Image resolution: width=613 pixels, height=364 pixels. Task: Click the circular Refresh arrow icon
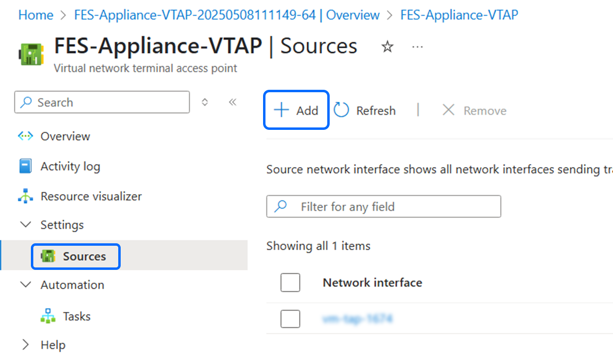click(x=342, y=110)
